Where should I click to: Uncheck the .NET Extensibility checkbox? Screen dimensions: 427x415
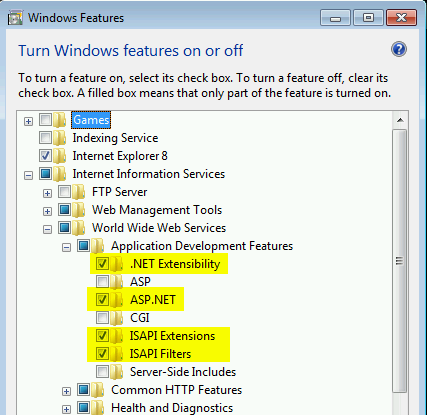click(x=102, y=263)
